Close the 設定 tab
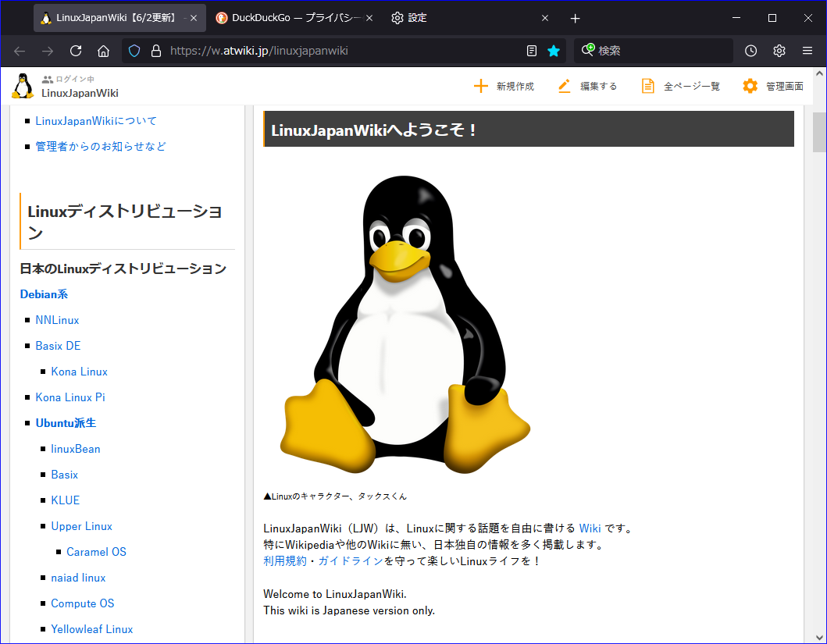 tap(545, 19)
